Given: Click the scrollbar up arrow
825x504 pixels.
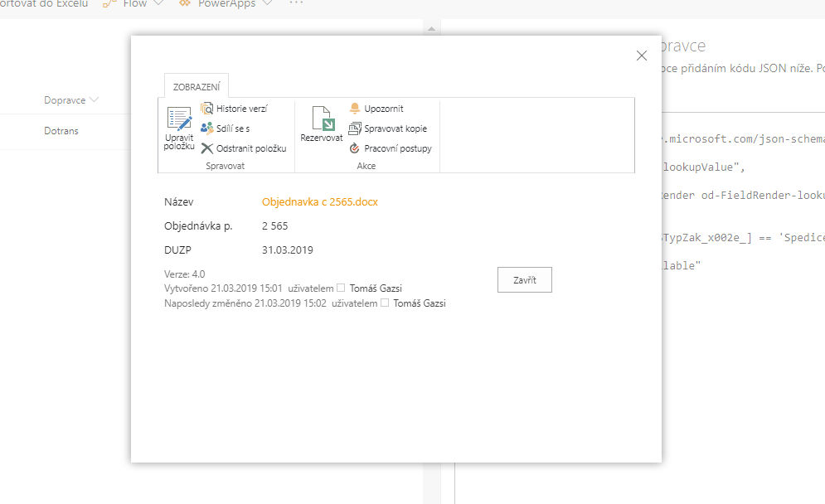Looking at the screenshot, I should [431, 29].
